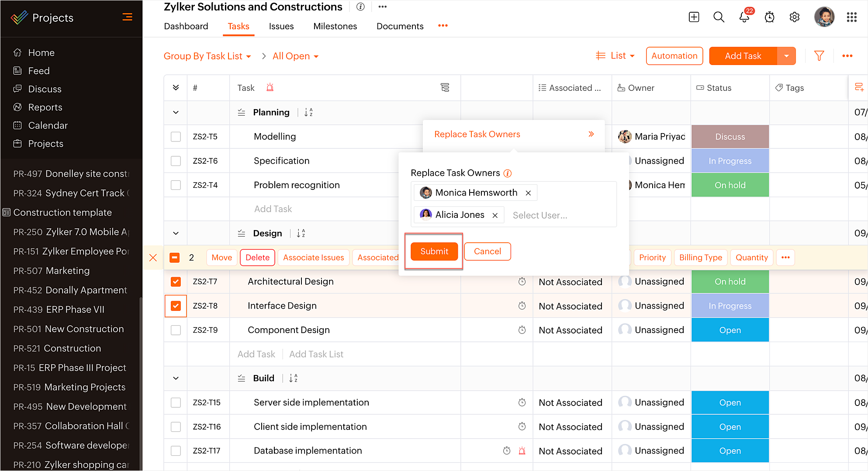Collapse the Build task list
Image resolution: width=868 pixels, height=471 pixels.
176,378
